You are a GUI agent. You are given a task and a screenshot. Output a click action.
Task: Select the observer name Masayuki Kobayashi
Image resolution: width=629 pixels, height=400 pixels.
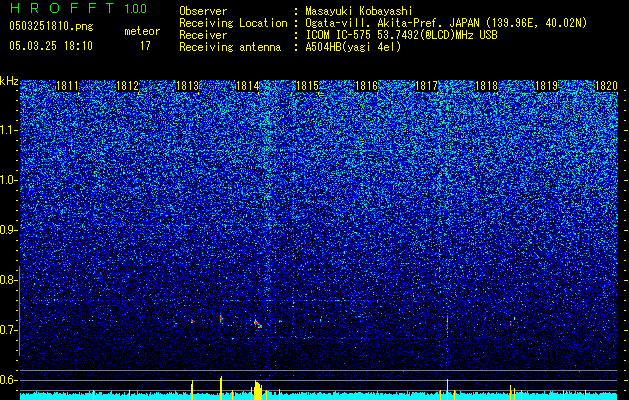(x=359, y=11)
